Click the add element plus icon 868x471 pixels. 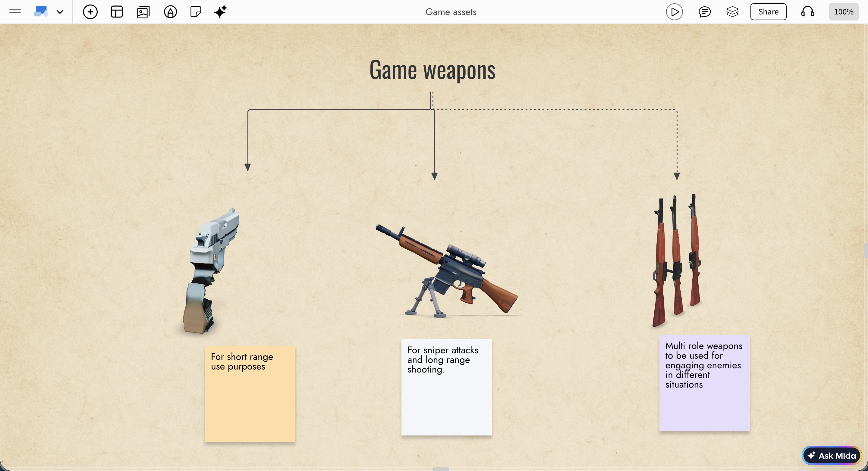coord(90,12)
